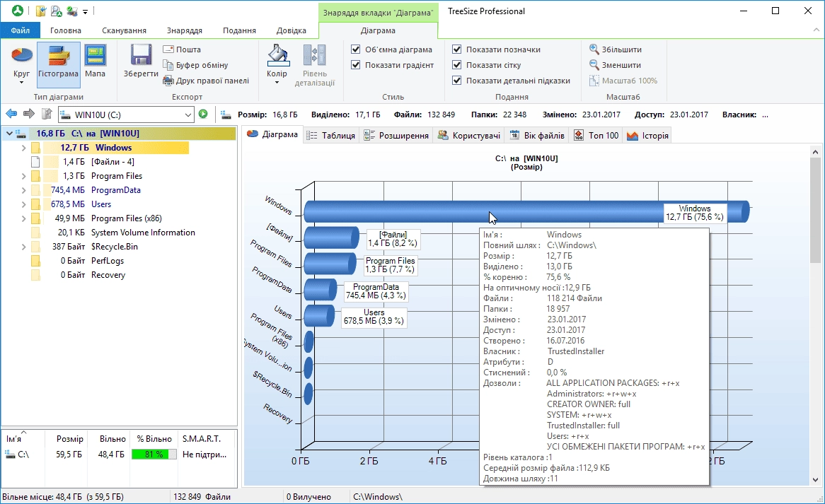Image resolution: width=825 pixels, height=504 pixels.
Task: Open the WIN10U (C:) drive dropdown
Action: coord(187,115)
